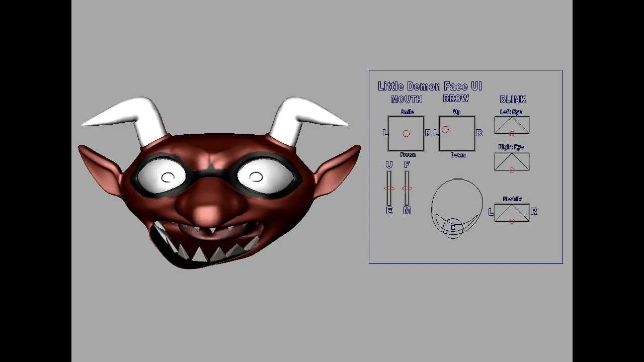This screenshot has width=644, height=362.
Task: Click the 'L' label beside Nostrils box
Action: (491, 212)
